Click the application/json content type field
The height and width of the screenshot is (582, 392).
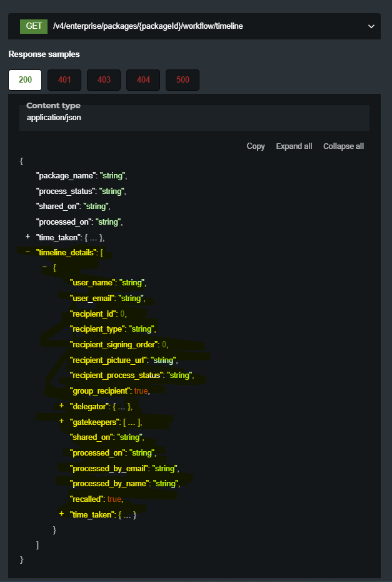(x=54, y=117)
